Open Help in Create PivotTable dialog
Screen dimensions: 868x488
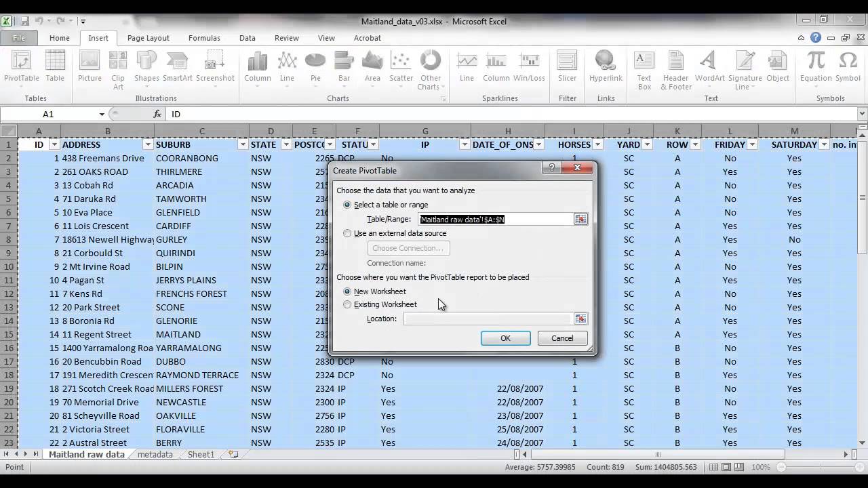[551, 168]
